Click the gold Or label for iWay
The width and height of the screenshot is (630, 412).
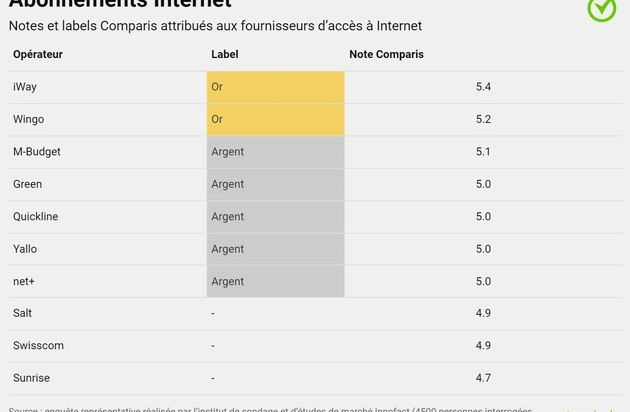[x=217, y=87]
